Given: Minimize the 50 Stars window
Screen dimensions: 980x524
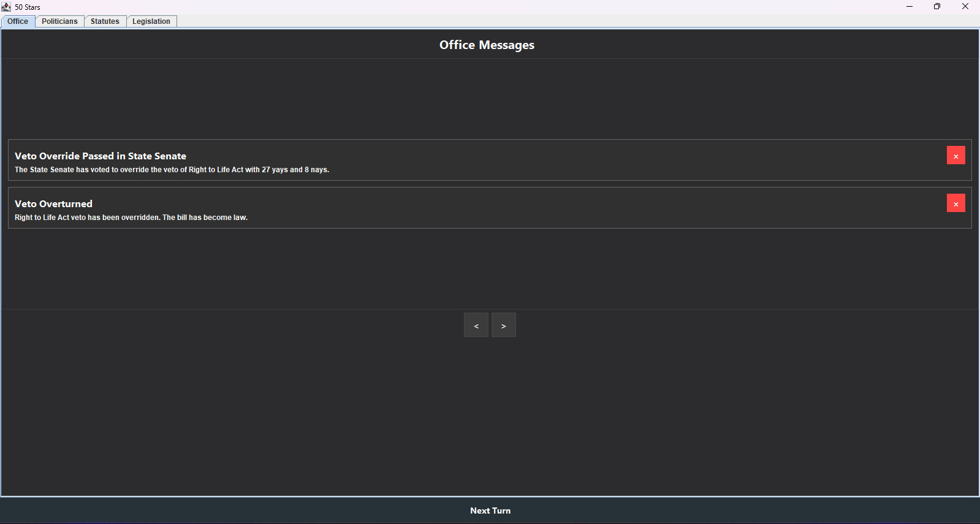Looking at the screenshot, I should coord(910,7).
